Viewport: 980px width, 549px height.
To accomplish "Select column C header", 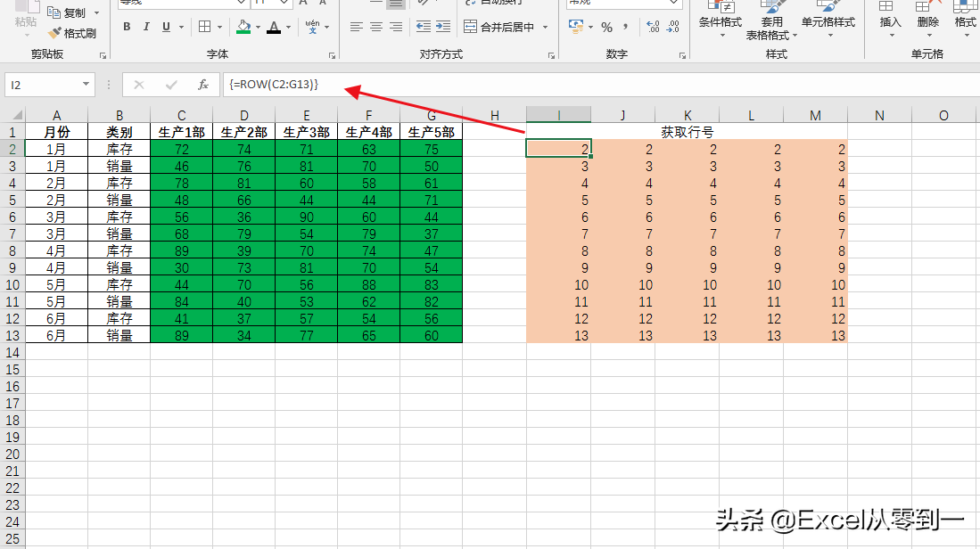I will [x=181, y=116].
